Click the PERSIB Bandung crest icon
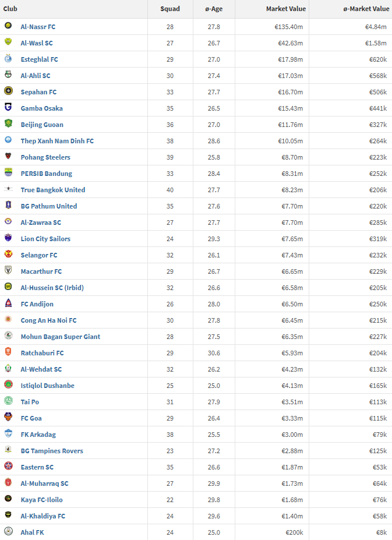 (8, 172)
